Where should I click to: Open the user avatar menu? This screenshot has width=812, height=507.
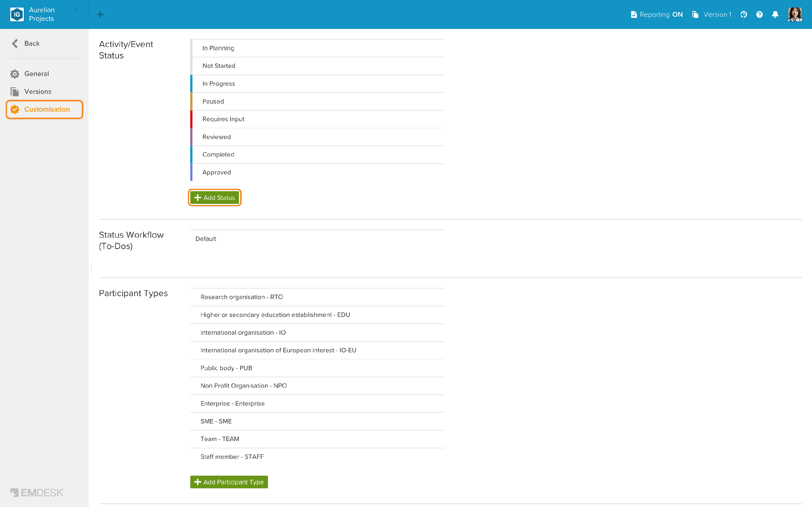pyautogui.click(x=795, y=14)
